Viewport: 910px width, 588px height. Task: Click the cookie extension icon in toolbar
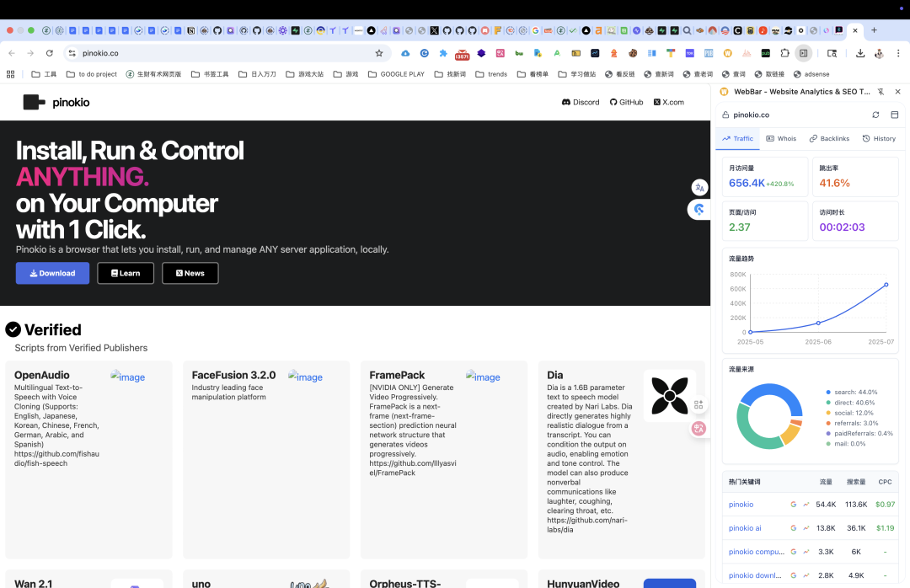[x=633, y=53]
